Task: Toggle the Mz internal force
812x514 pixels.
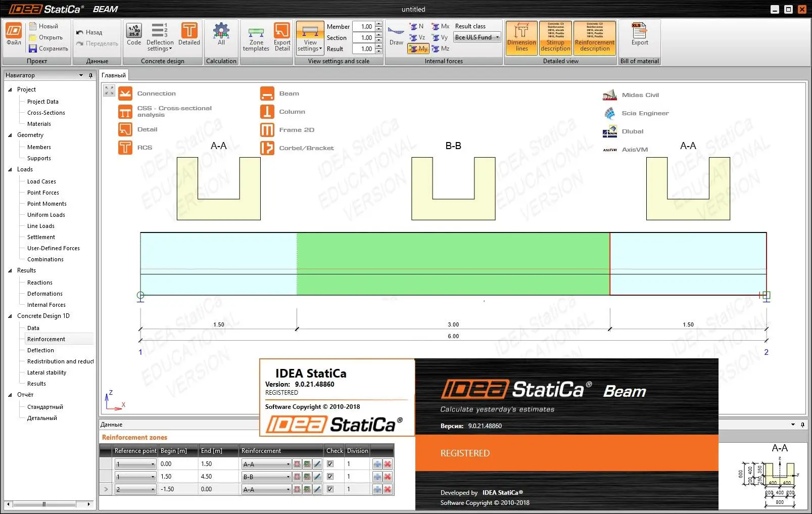Action: tap(441, 49)
